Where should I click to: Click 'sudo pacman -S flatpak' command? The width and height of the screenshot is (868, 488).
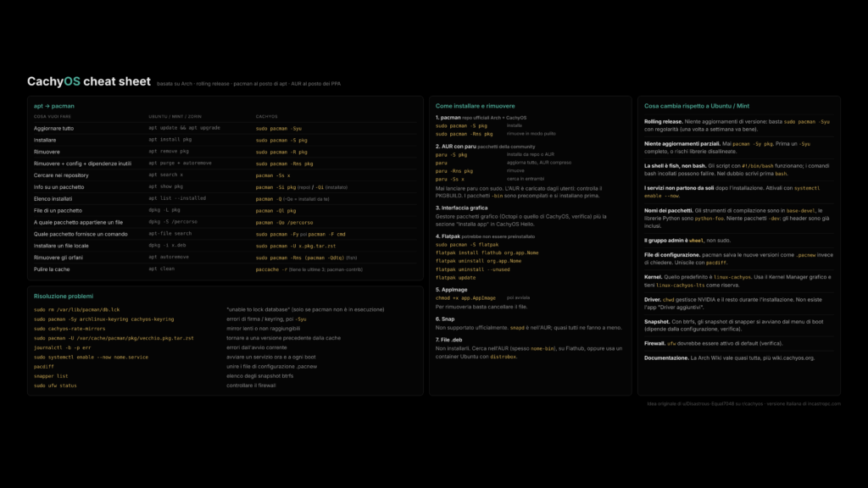pyautogui.click(x=467, y=245)
